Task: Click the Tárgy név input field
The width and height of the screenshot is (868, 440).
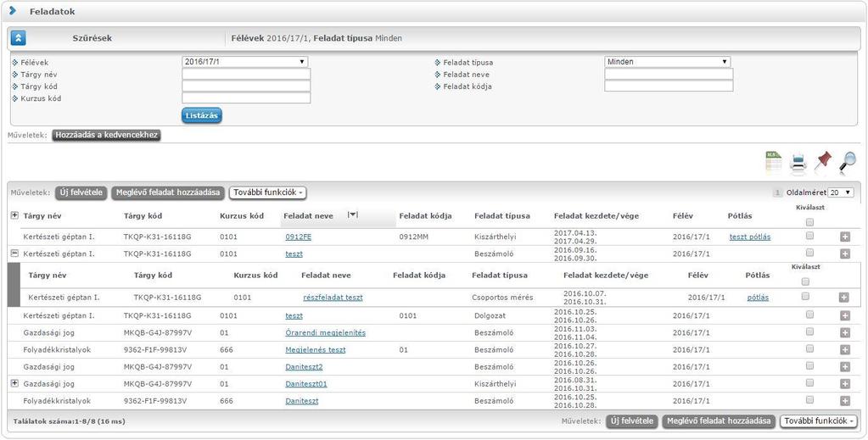Action: click(246, 74)
